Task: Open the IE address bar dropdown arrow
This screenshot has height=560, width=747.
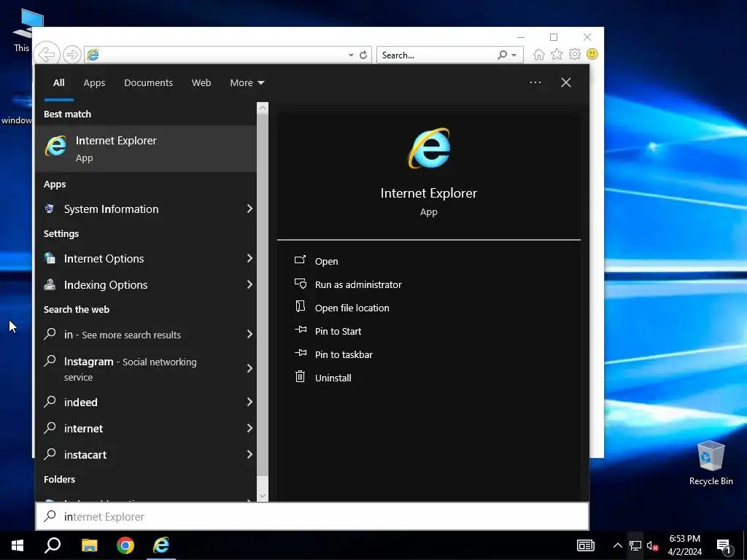Action: click(x=351, y=55)
